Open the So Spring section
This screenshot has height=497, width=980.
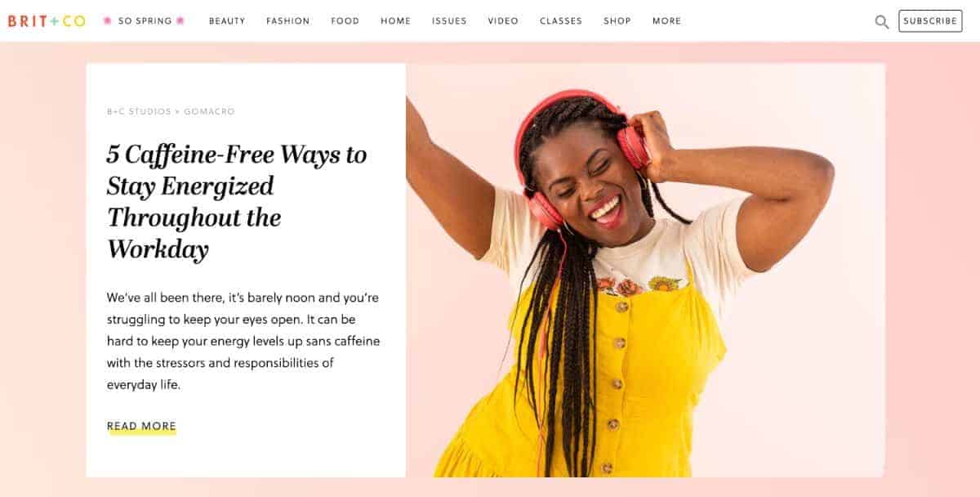(144, 21)
